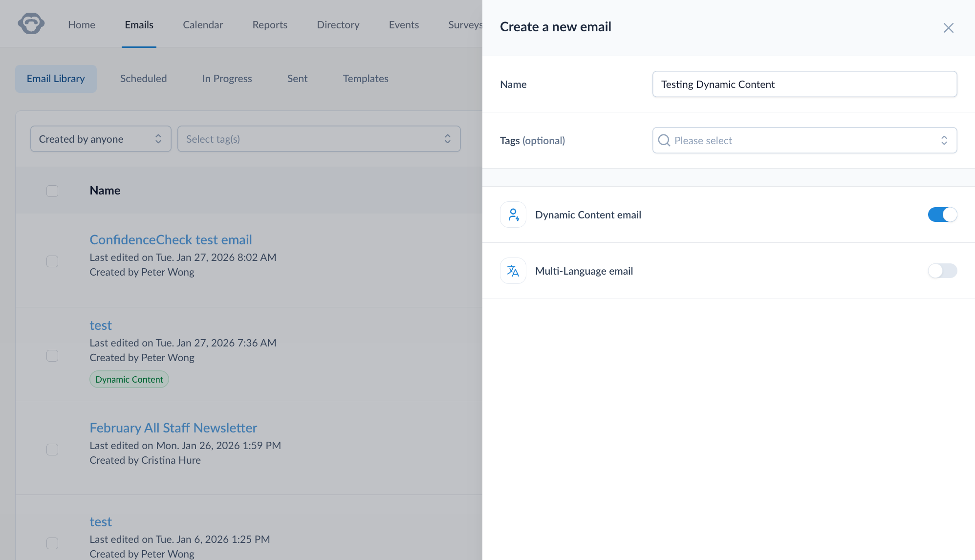975x560 pixels.
Task: Select the February All Staff Newsletter checkbox
Action: (x=52, y=450)
